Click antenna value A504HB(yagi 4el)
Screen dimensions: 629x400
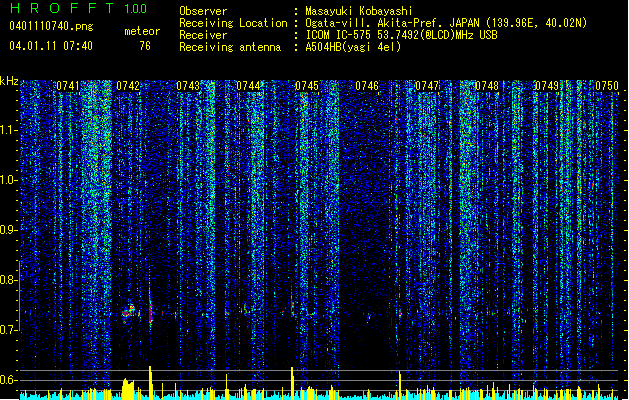[x=353, y=47]
